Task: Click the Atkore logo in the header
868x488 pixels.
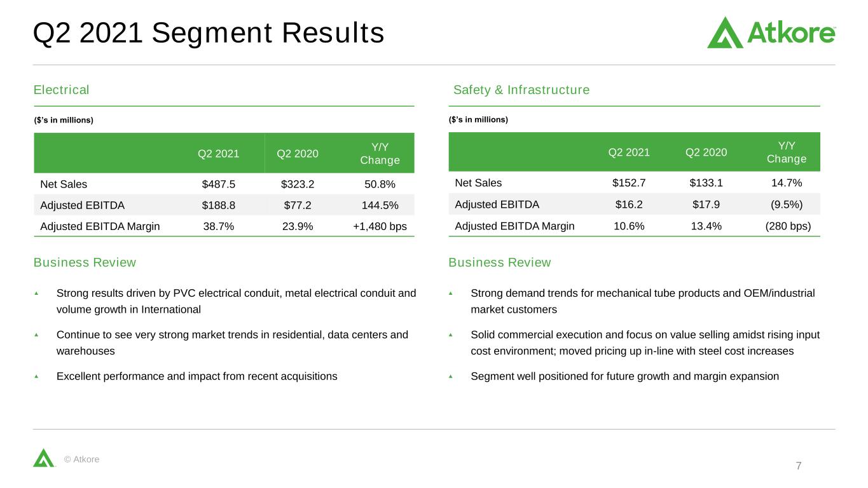Action: point(771,32)
